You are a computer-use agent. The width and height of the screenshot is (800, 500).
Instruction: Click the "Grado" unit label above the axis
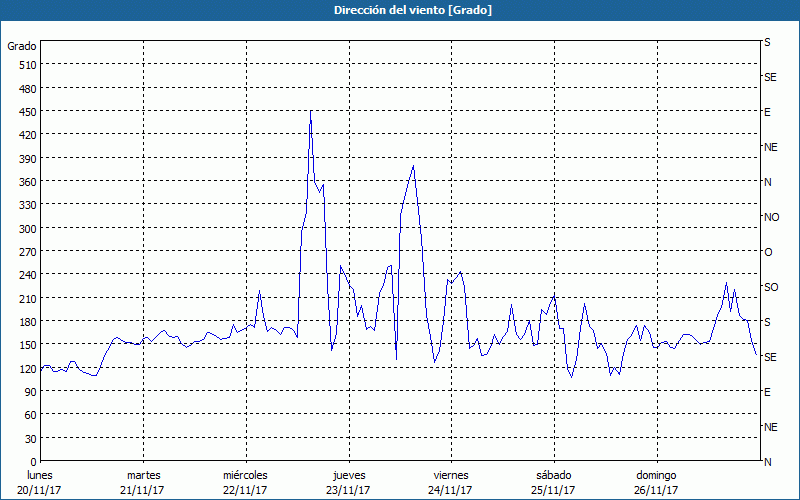(x=22, y=46)
